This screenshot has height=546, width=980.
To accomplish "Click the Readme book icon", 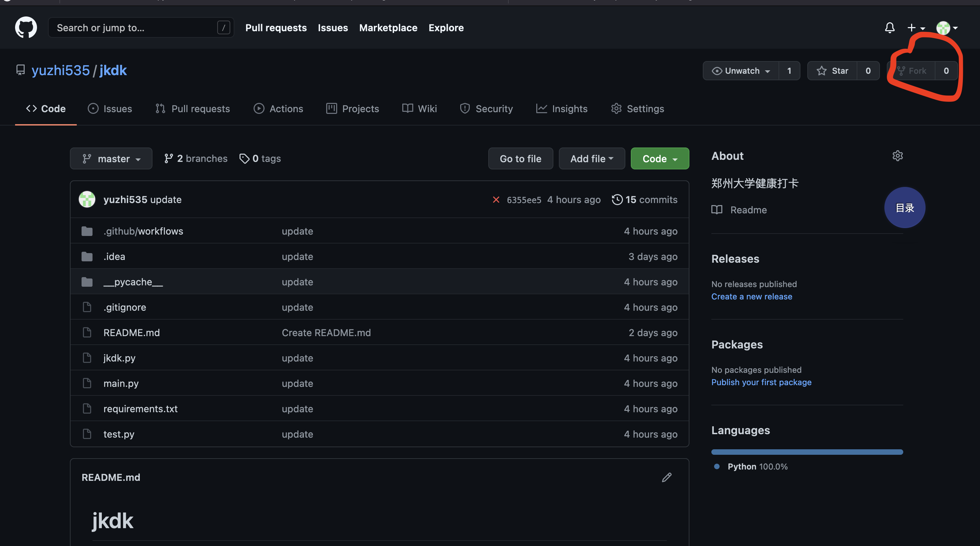I will pos(717,210).
